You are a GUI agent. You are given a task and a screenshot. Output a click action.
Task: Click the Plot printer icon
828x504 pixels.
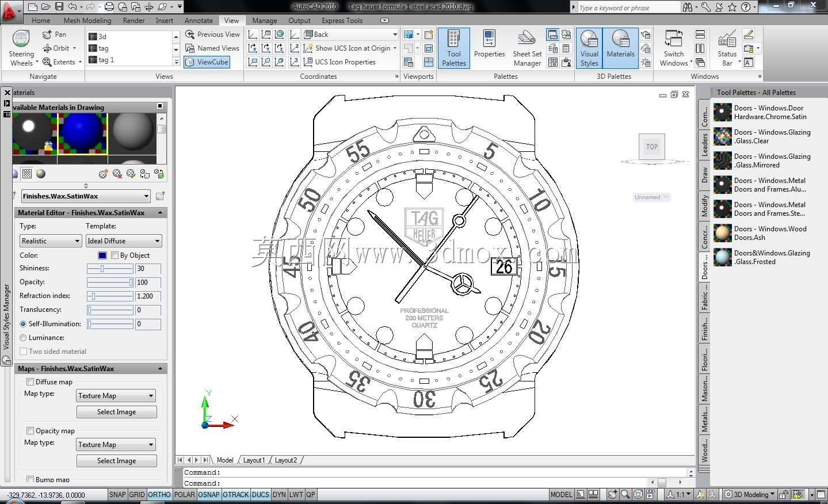(x=109, y=7)
